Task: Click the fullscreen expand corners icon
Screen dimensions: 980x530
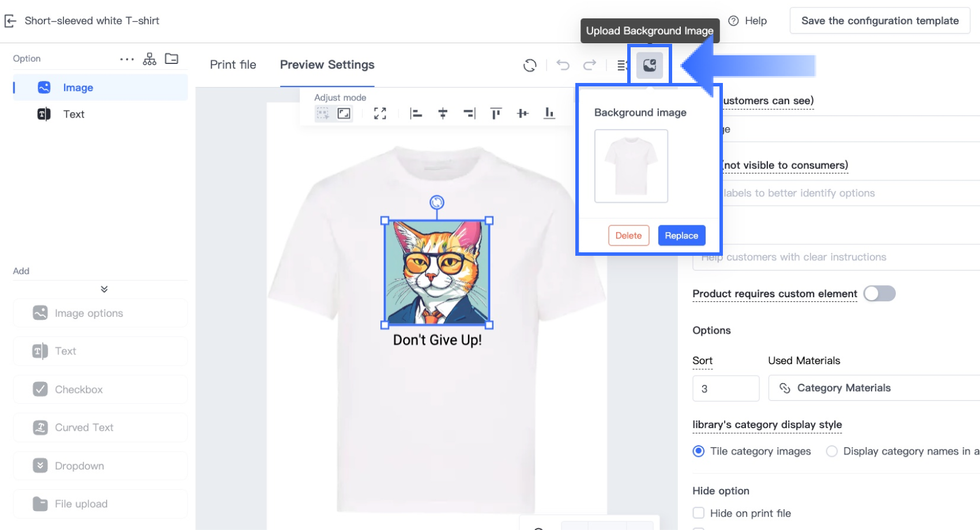Action: pos(379,113)
